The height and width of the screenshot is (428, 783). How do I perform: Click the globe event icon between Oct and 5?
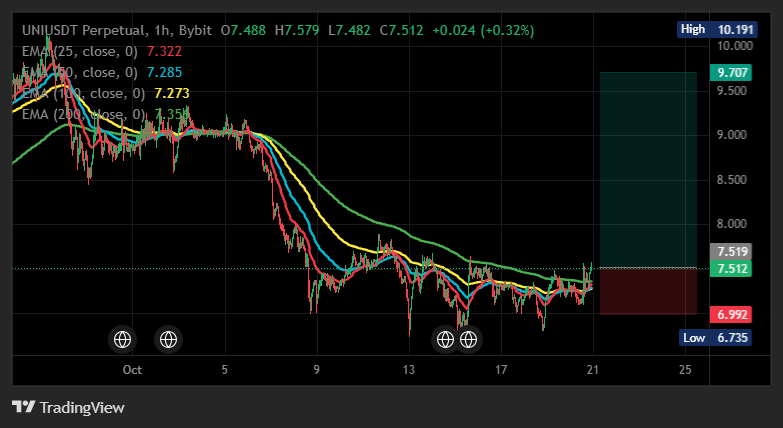pos(168,340)
